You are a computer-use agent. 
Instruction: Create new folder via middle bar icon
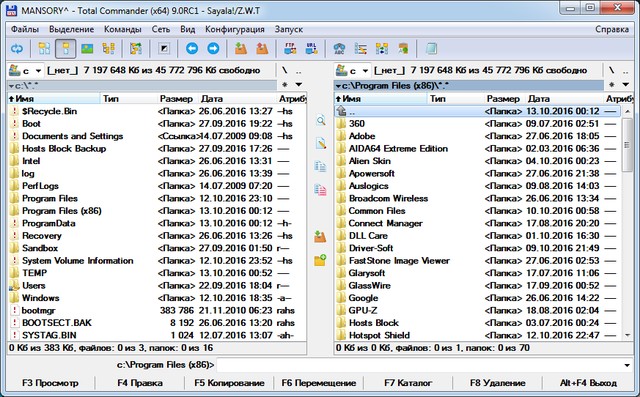[320, 260]
